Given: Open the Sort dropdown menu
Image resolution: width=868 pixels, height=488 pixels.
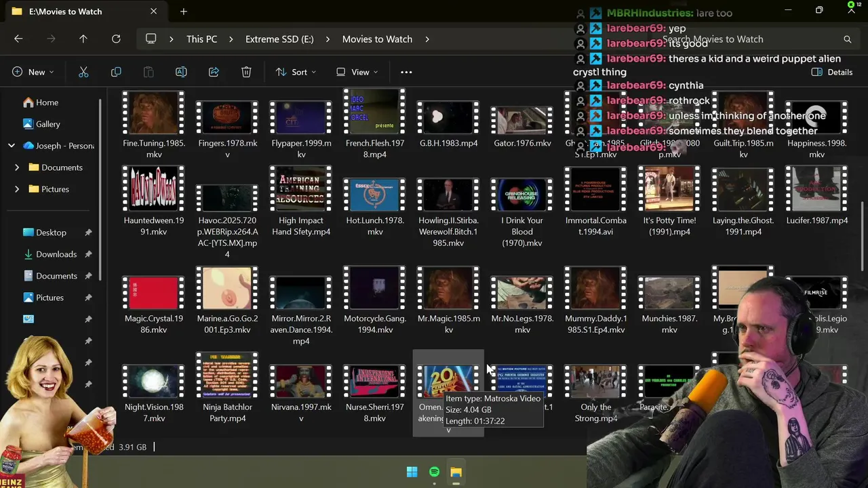Looking at the screenshot, I should 296,72.
